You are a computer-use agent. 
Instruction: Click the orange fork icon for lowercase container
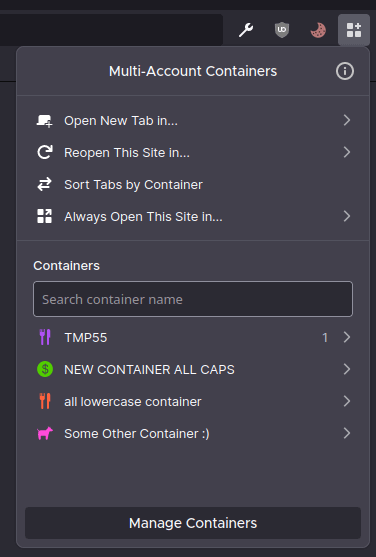45,401
